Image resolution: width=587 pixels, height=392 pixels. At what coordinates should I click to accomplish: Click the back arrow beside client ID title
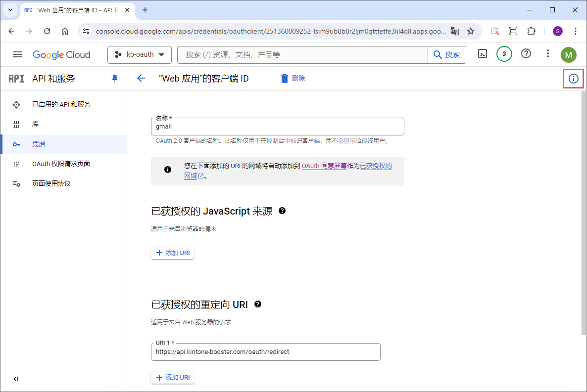tap(141, 79)
